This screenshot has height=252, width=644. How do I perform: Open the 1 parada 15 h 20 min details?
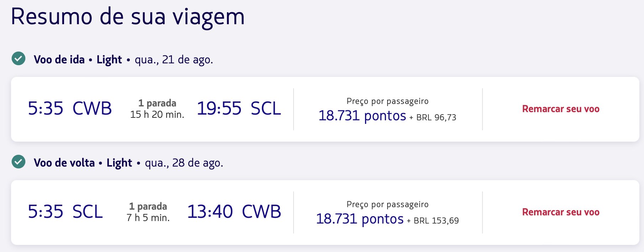157,109
